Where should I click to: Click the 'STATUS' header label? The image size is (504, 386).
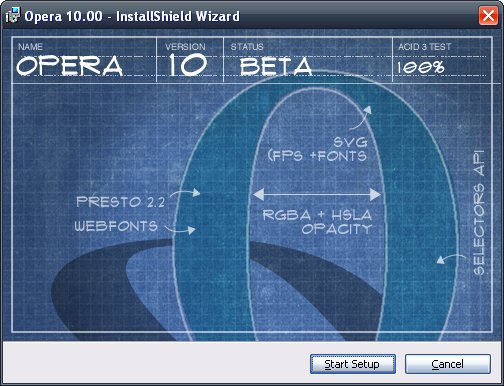247,47
